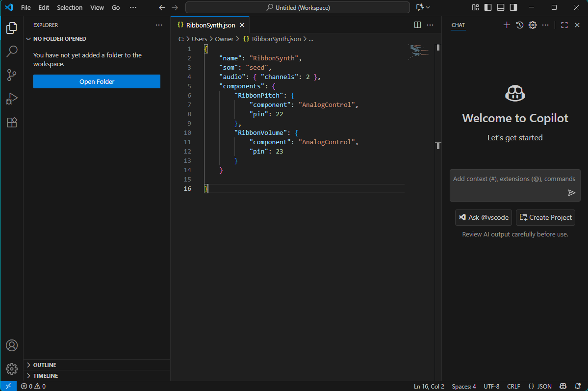
Task: Expand the Timeline section
Action: 46,376
